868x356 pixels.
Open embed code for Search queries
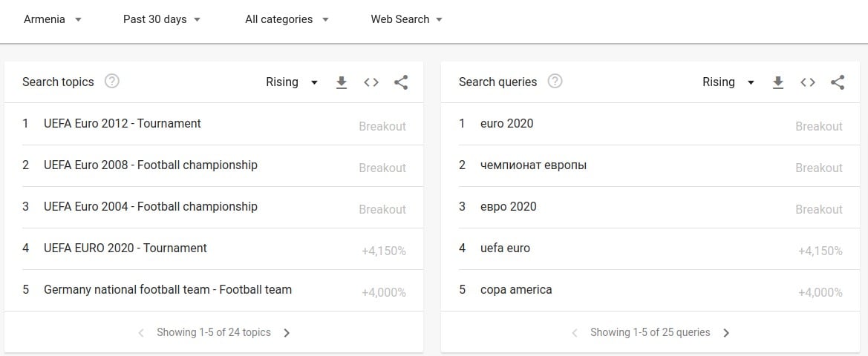pos(808,82)
